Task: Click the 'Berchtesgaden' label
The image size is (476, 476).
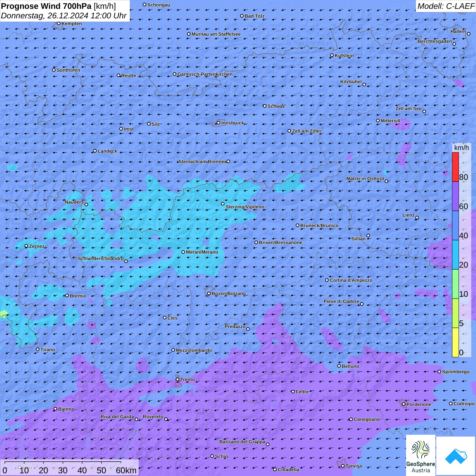Action: point(435,41)
